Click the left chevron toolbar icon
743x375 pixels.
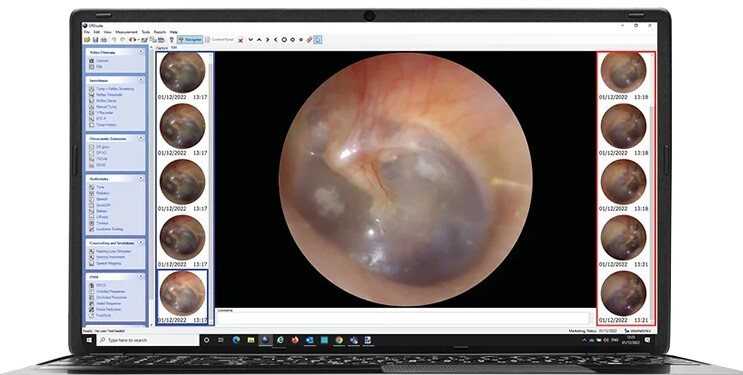tap(275, 40)
